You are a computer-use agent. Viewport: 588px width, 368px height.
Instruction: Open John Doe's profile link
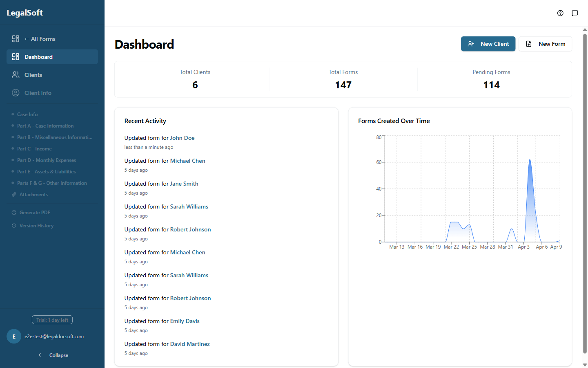pyautogui.click(x=182, y=138)
